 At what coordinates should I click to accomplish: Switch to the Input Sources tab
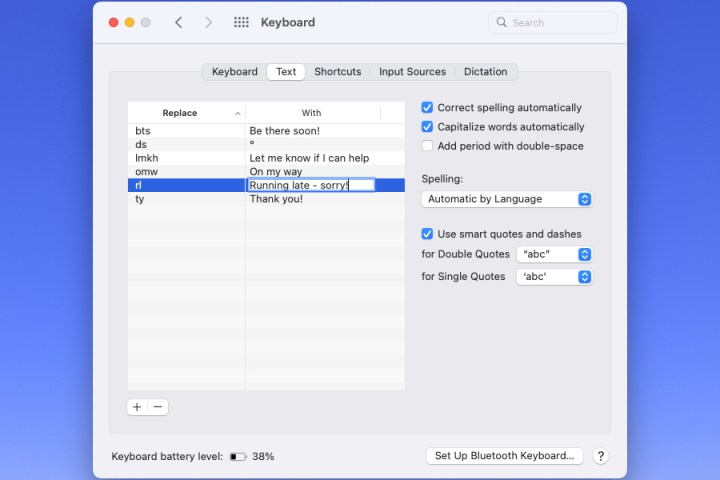tap(412, 72)
